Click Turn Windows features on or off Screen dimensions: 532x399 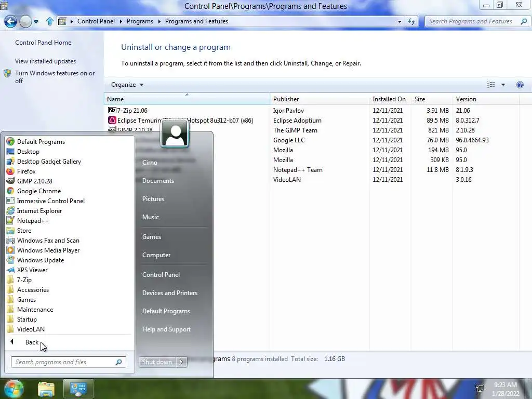[x=55, y=77]
